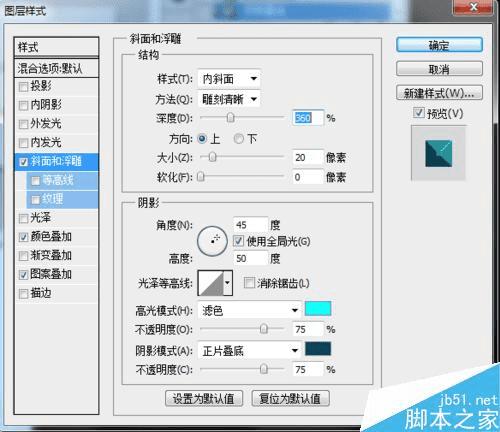Click the 高度 field showing 50

pyautogui.click(x=250, y=258)
